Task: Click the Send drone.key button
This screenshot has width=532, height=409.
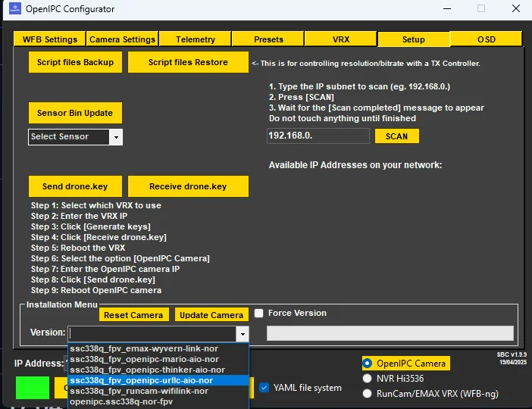Action: [x=75, y=186]
